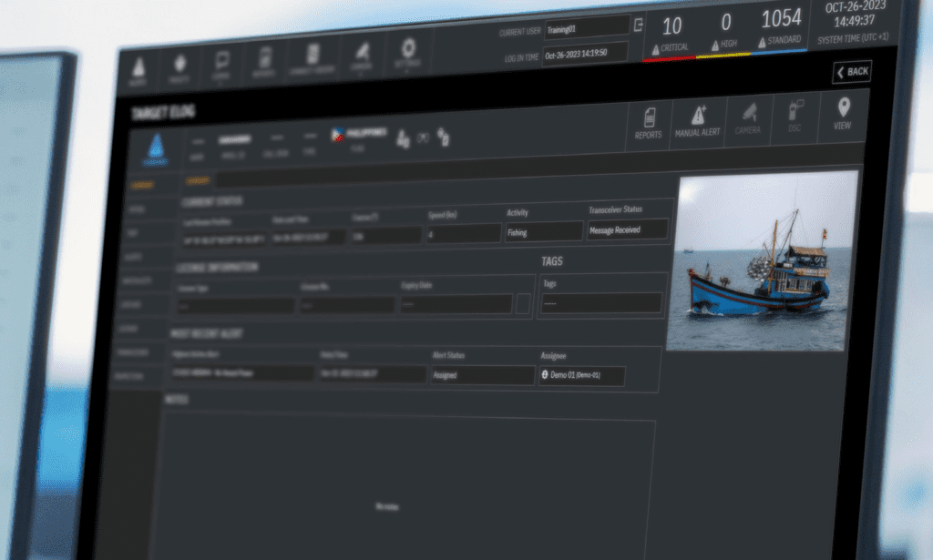Open the Alert Status dropdown showing Assigned
The height and width of the screenshot is (560, 933).
[481, 373]
